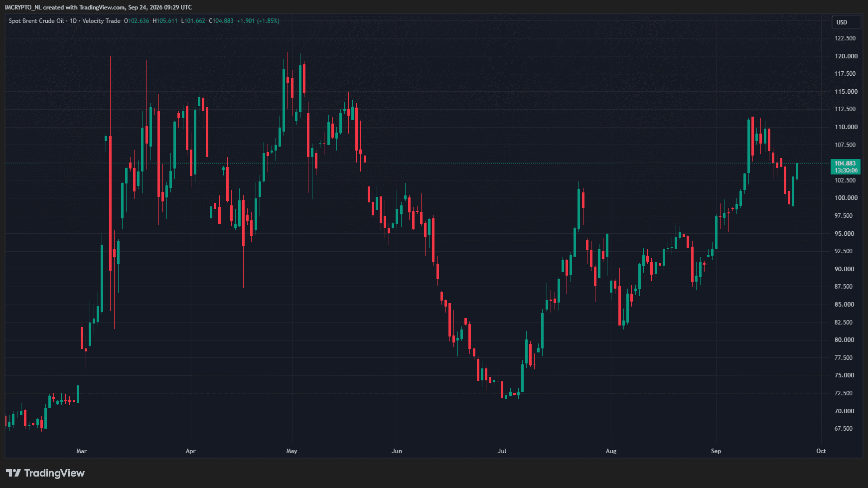Click the low value L101.662
The image size is (868, 488).
coord(193,21)
